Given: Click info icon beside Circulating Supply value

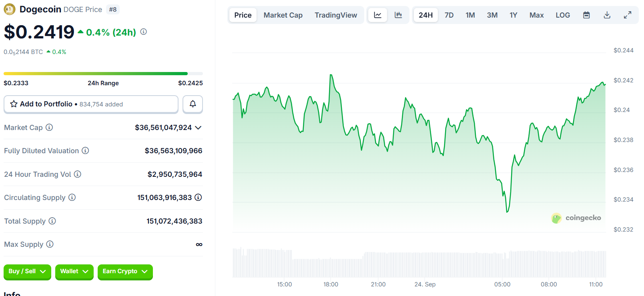Looking at the screenshot, I should [x=198, y=197].
